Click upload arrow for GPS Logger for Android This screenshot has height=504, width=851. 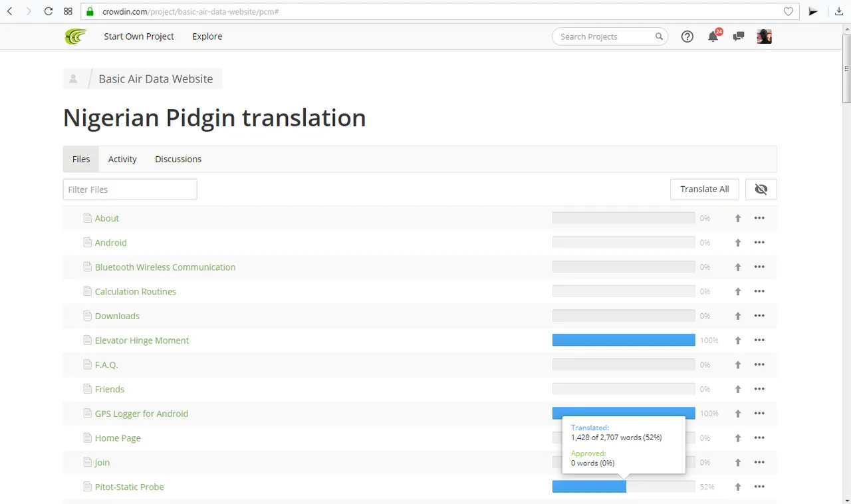tap(737, 414)
